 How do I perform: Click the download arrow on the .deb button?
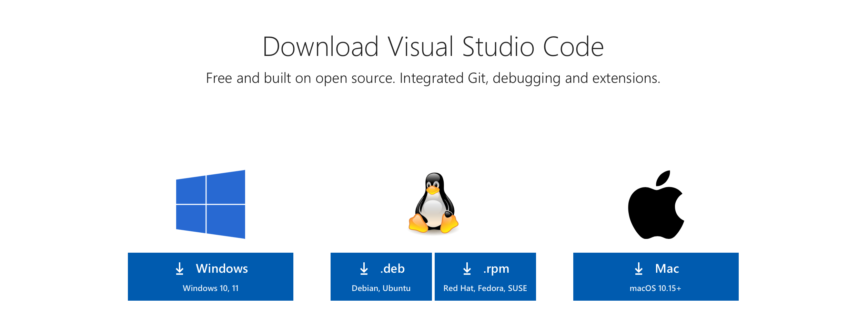(364, 269)
